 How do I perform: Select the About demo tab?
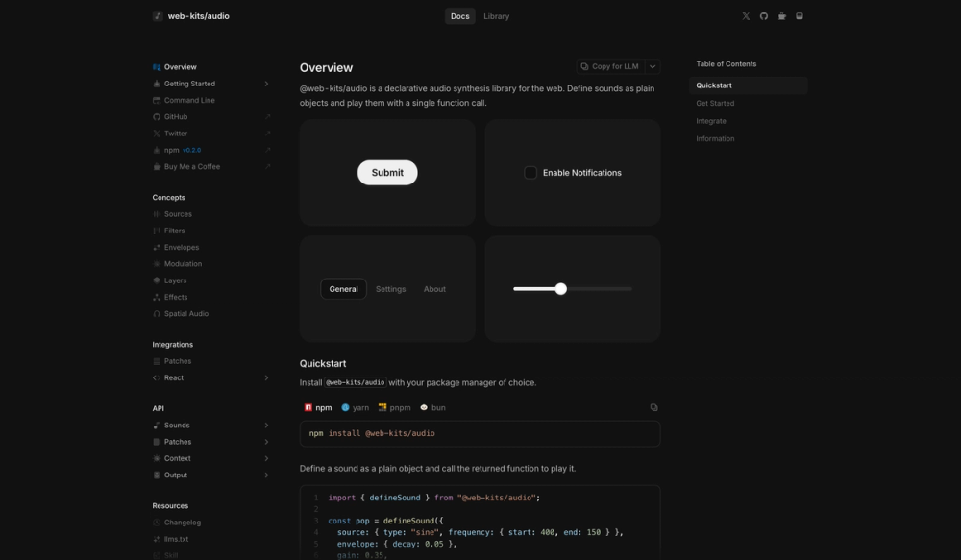(434, 289)
